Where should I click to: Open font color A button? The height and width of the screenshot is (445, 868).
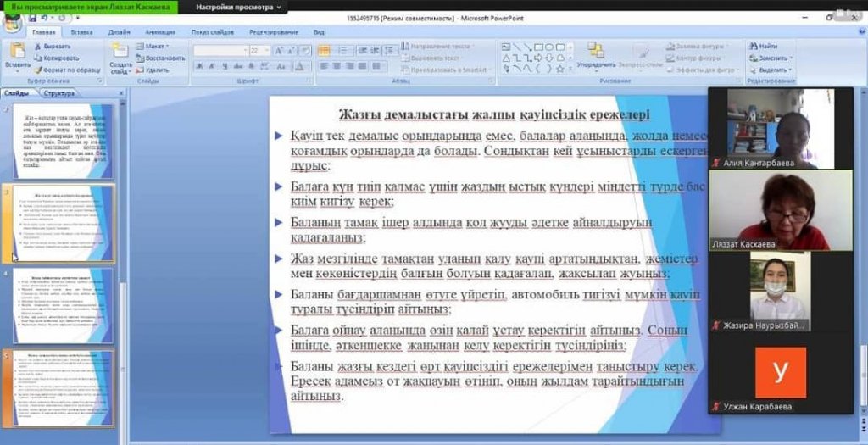point(301,66)
